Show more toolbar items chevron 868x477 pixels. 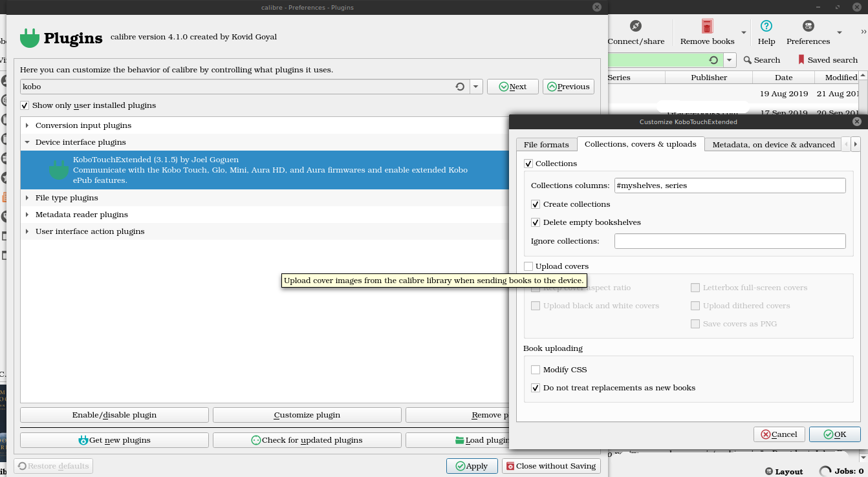click(863, 32)
